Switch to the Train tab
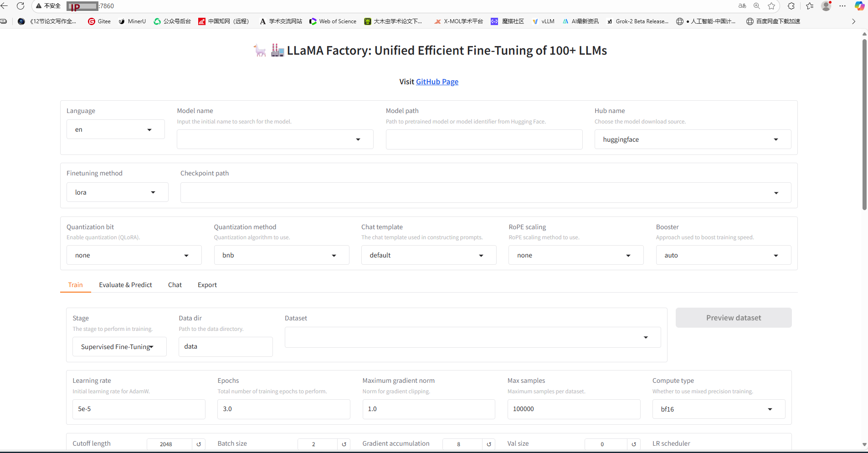The width and height of the screenshot is (868, 453). tap(76, 285)
